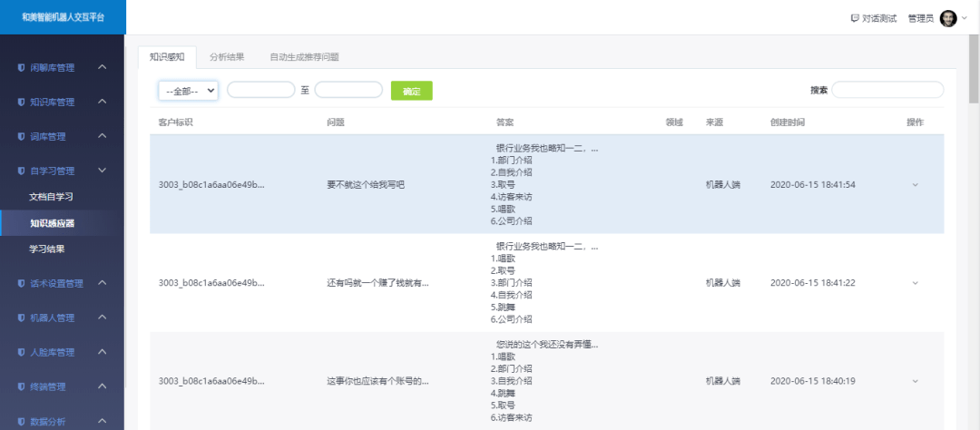
Task: Open the --全部-- filter dropdown
Action: [188, 91]
